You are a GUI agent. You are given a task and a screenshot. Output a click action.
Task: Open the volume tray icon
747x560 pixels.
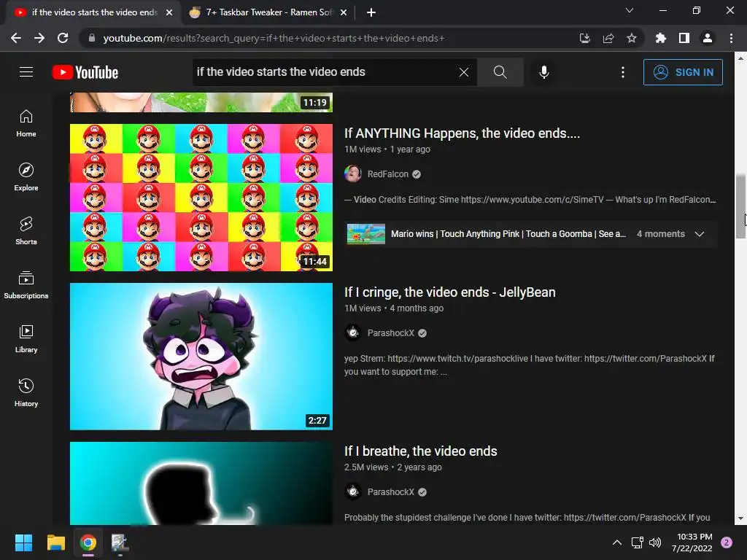pyautogui.click(x=655, y=542)
